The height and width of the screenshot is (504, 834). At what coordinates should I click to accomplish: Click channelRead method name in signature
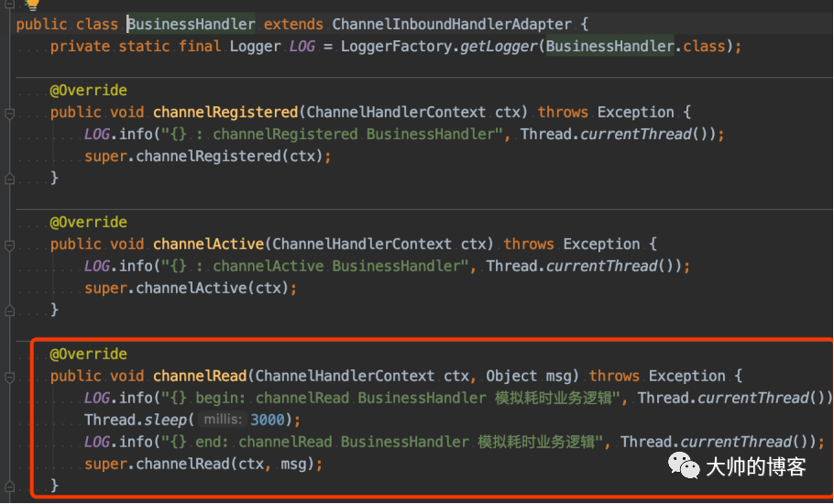(x=200, y=376)
